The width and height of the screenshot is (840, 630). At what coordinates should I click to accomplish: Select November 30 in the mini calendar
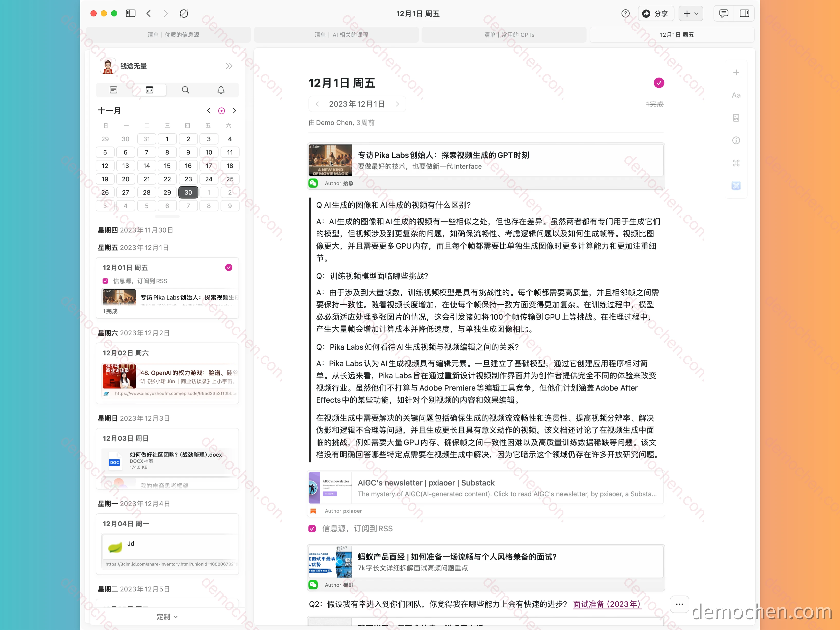click(x=188, y=192)
